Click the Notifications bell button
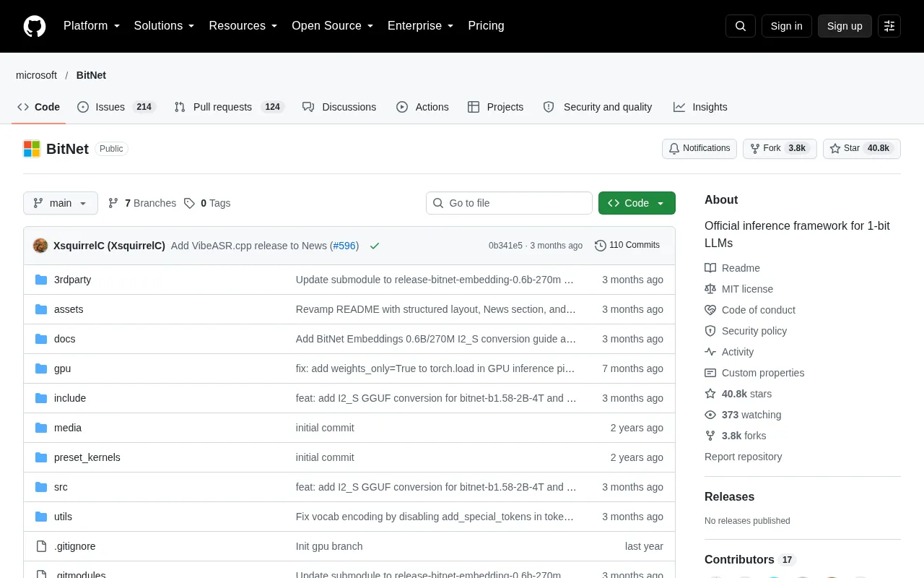The image size is (924, 578). [699, 148]
